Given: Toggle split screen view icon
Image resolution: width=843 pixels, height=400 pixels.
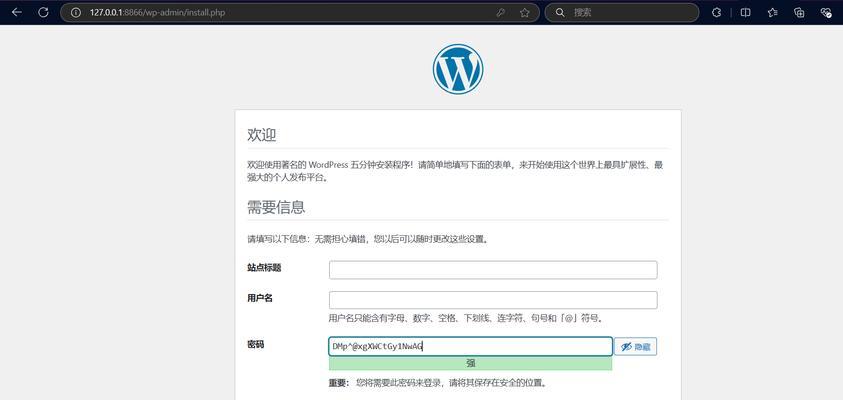Looking at the screenshot, I should point(745,12).
